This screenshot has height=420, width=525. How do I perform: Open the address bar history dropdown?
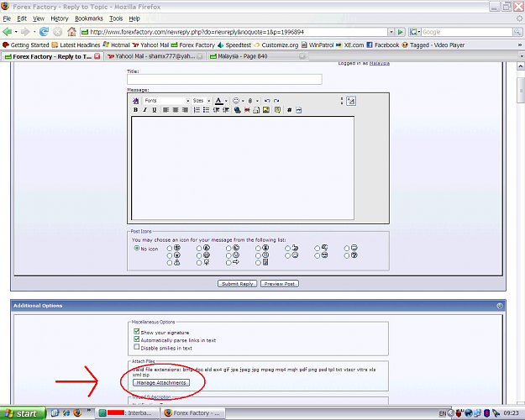point(391,32)
